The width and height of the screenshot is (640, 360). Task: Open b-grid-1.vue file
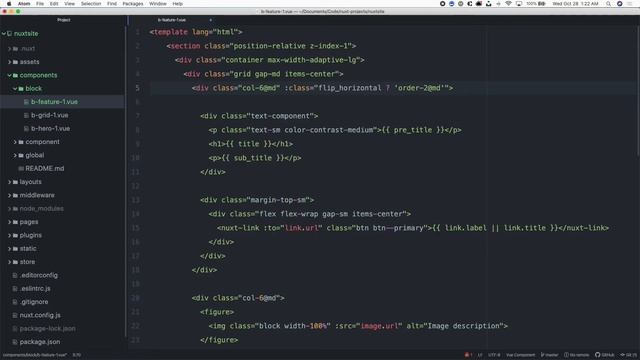click(x=49, y=116)
